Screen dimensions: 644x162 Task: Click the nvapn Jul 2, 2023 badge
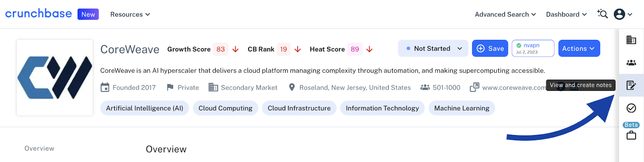tap(533, 49)
